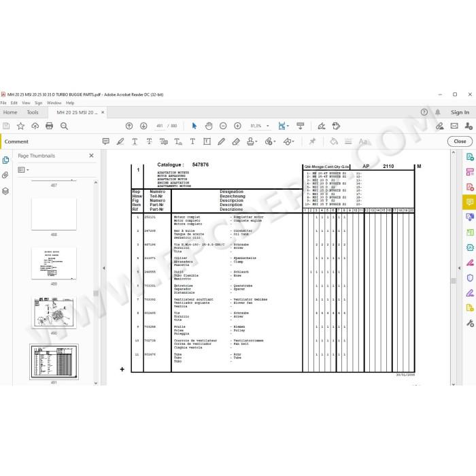Screen dimensions: 476x476
Task: Click the Keep tool selected pin
Action: click(312, 141)
